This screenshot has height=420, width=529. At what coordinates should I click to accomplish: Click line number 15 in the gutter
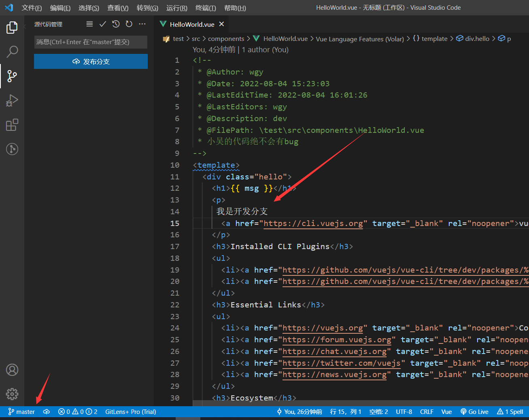coord(175,224)
